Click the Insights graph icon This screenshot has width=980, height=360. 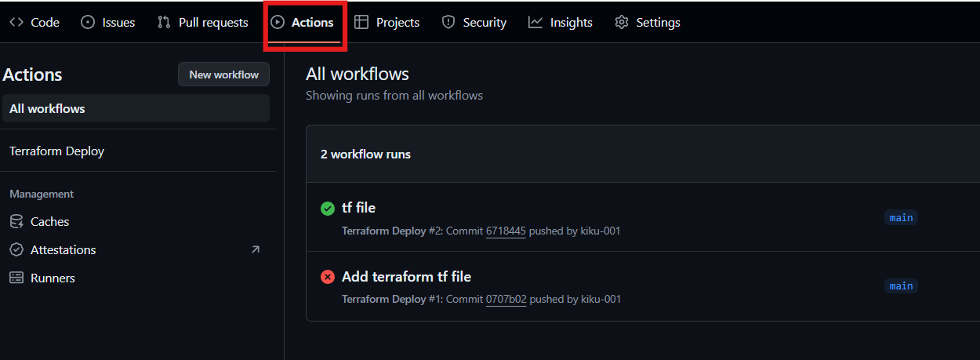pos(535,23)
